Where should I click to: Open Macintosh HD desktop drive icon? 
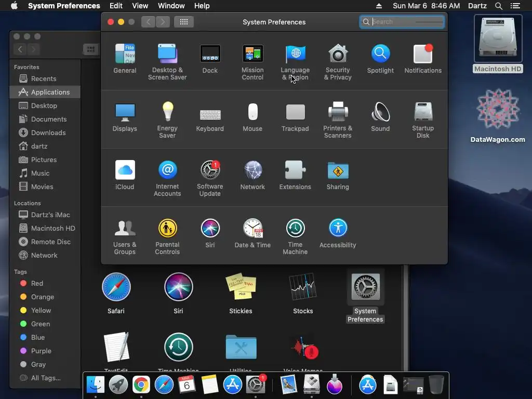[x=498, y=44]
